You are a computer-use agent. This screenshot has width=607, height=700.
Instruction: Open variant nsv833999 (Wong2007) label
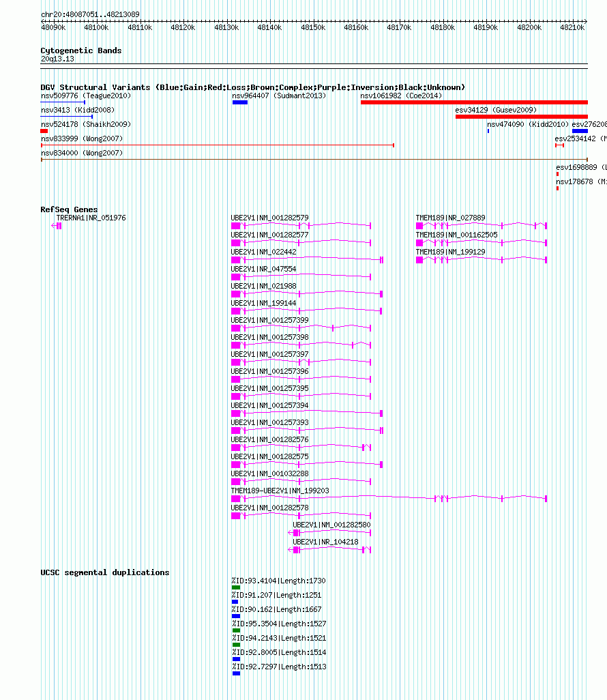pyautogui.click(x=82, y=138)
